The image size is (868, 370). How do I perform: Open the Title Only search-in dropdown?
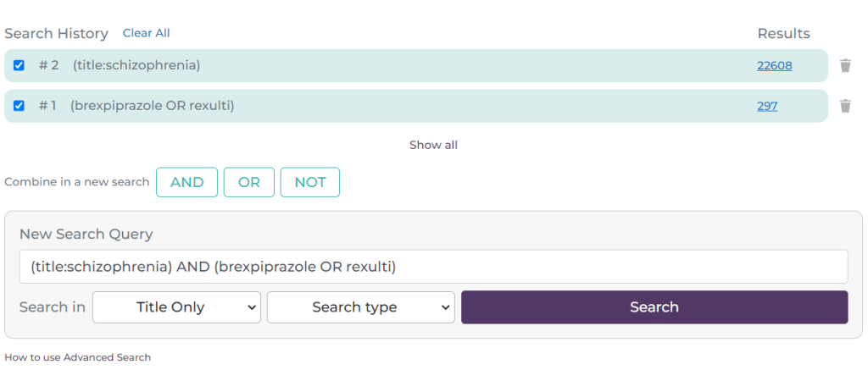point(176,307)
